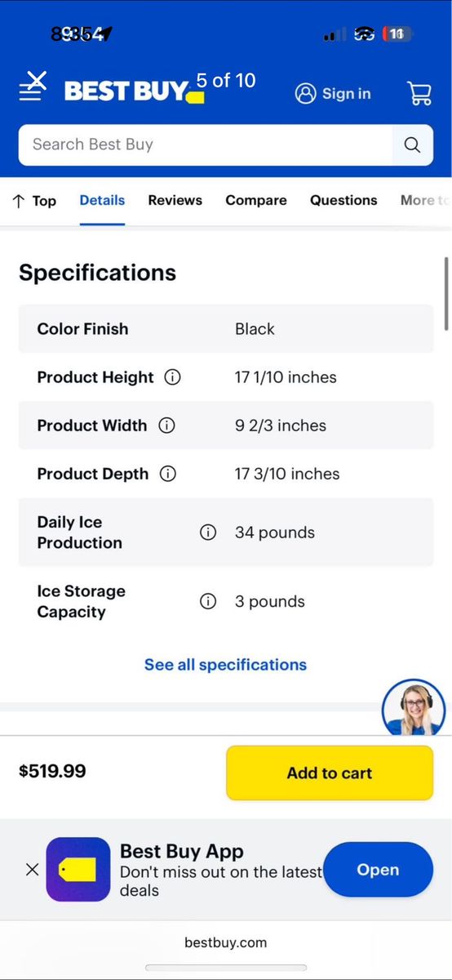This screenshot has width=452, height=980.
Task: Jump to Top of the page
Action: 34,201
